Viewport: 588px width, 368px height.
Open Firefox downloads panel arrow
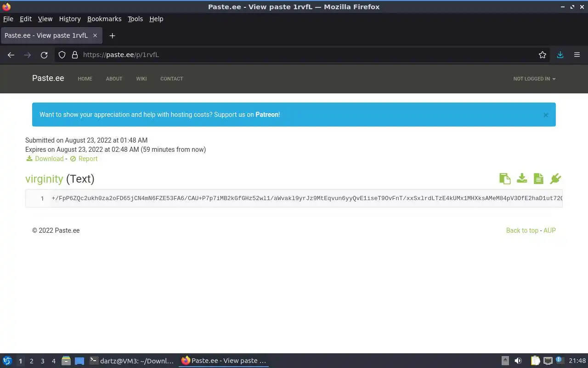click(560, 55)
